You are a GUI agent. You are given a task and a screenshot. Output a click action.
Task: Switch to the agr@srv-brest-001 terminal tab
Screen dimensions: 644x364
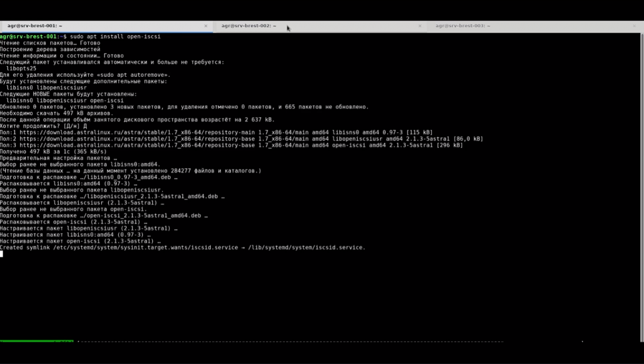coord(106,26)
